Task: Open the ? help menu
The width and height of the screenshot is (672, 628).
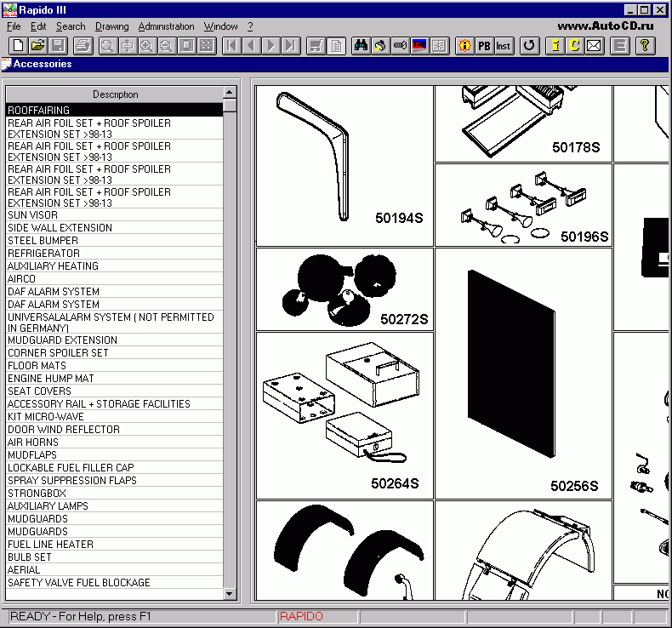Action: (250, 26)
